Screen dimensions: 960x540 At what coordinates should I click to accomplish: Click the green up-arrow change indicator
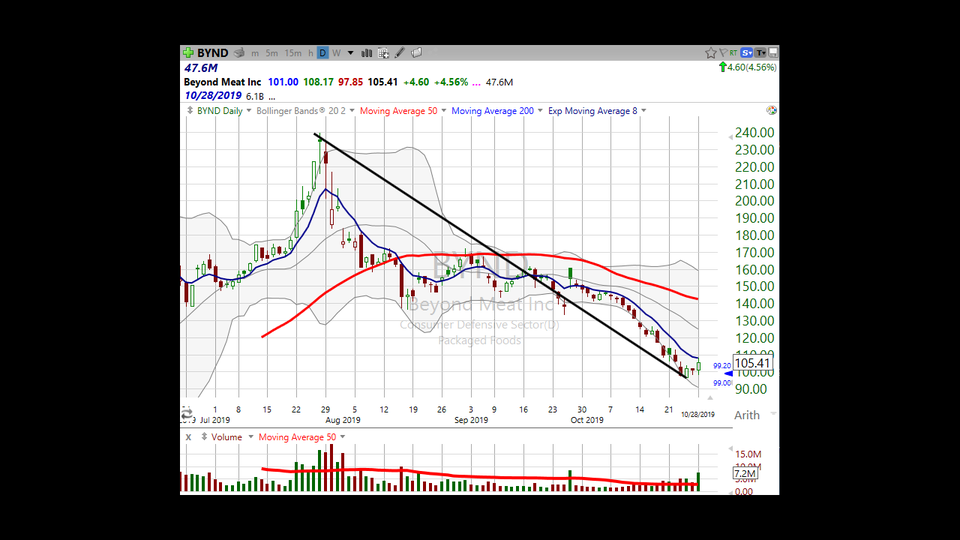722,67
